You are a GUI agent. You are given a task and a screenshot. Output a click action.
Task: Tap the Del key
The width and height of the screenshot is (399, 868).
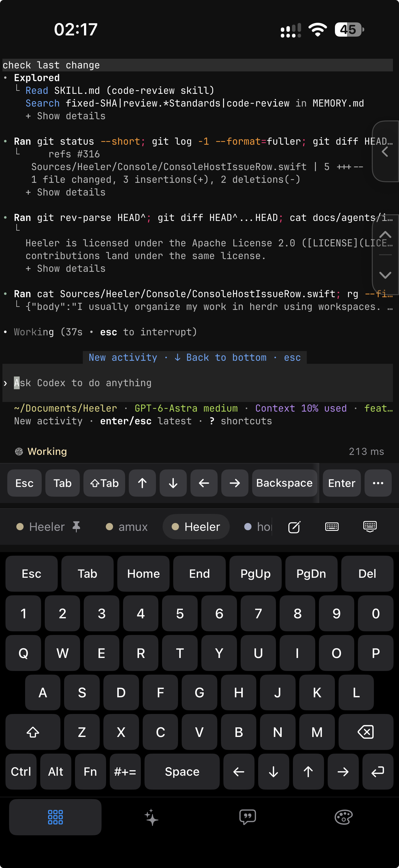coord(367,574)
